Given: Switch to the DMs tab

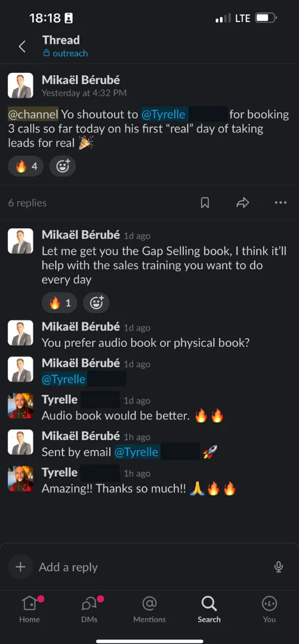Looking at the screenshot, I should (x=90, y=609).
